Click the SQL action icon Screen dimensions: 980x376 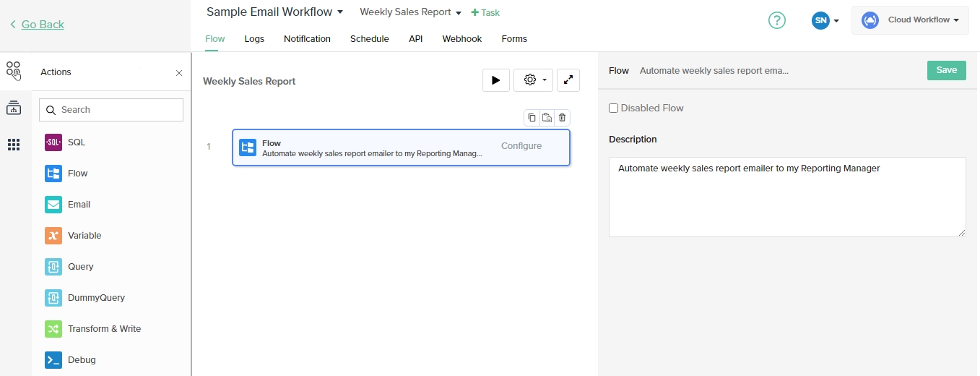(x=53, y=142)
